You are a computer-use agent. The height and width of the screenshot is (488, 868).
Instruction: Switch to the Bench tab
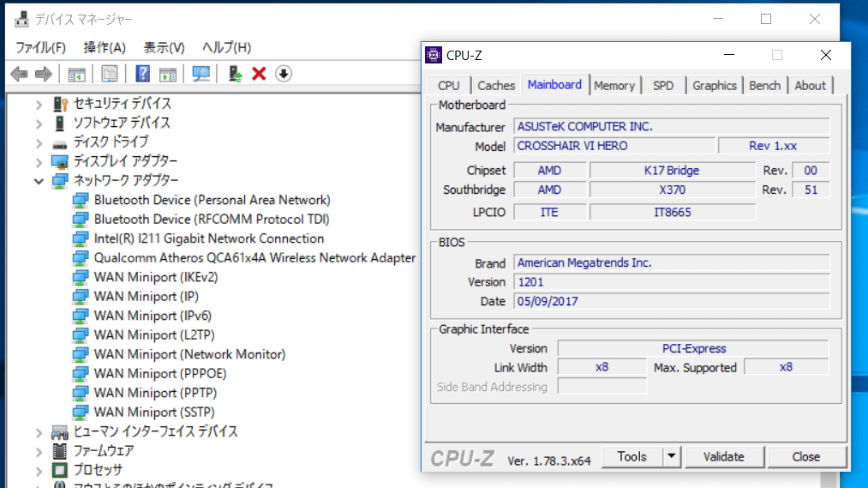764,85
